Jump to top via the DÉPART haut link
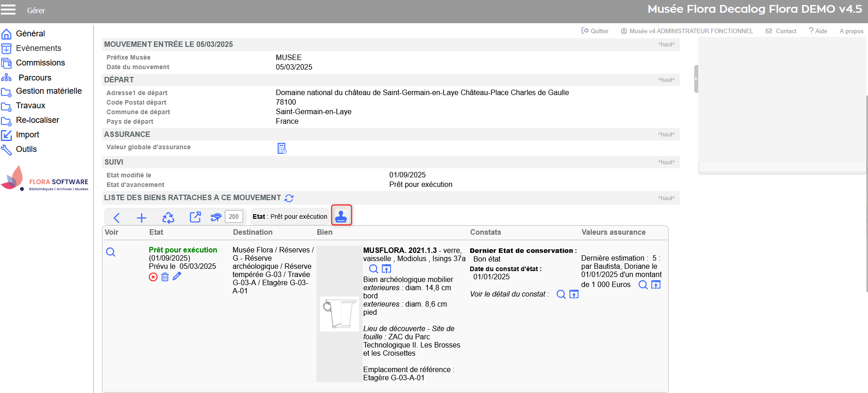Screen dimensions: 868x393 point(666,80)
